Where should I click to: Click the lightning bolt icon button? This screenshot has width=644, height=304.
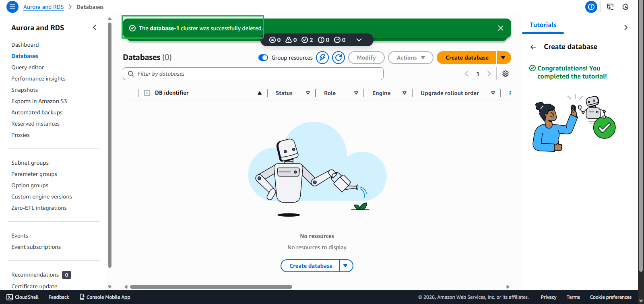(322, 58)
